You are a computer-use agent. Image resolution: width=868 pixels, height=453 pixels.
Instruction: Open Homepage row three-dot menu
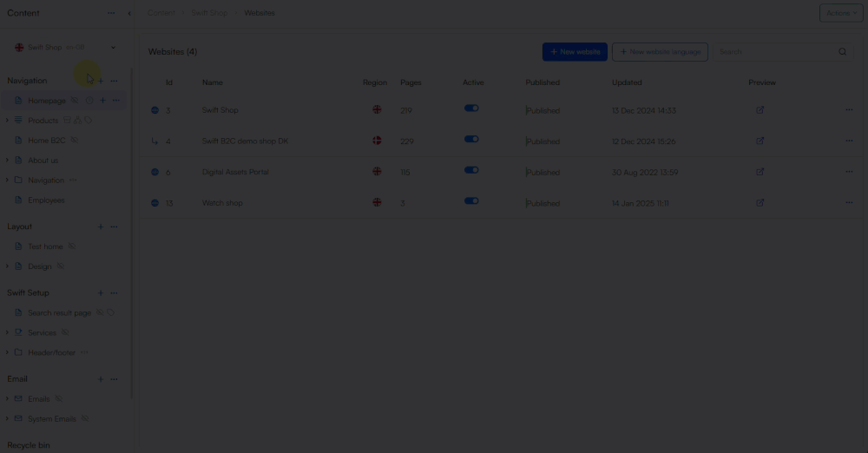[116, 101]
